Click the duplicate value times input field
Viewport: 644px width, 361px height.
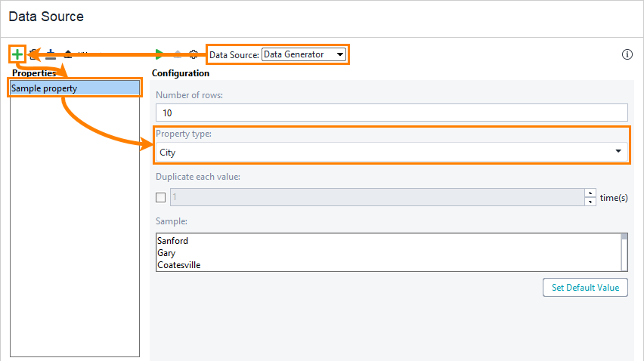(376, 198)
